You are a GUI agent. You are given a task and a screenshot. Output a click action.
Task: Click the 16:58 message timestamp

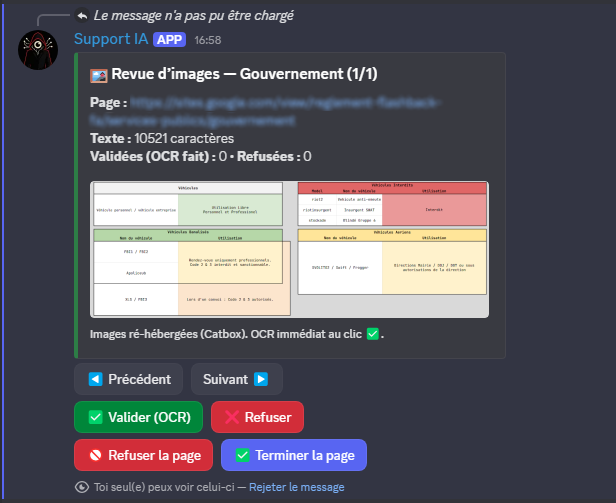pyautogui.click(x=208, y=40)
